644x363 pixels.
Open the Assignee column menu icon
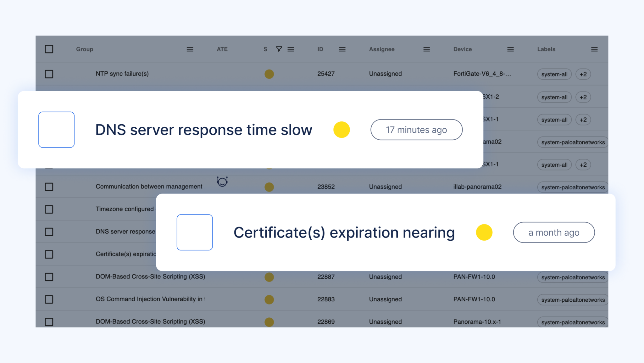[426, 49]
